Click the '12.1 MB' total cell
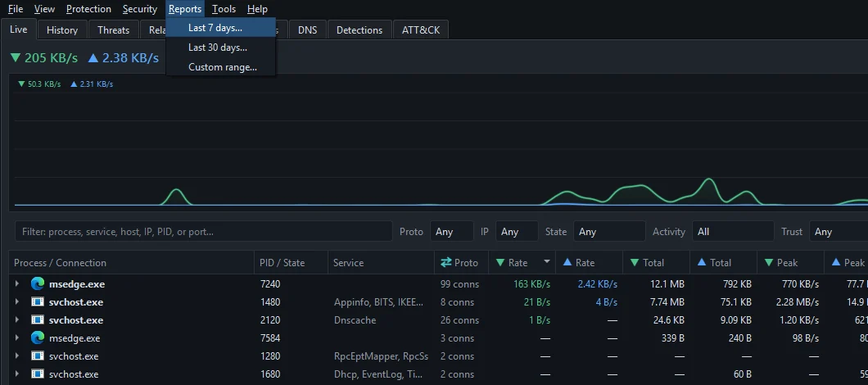This screenshot has width=868, height=385. (667, 284)
